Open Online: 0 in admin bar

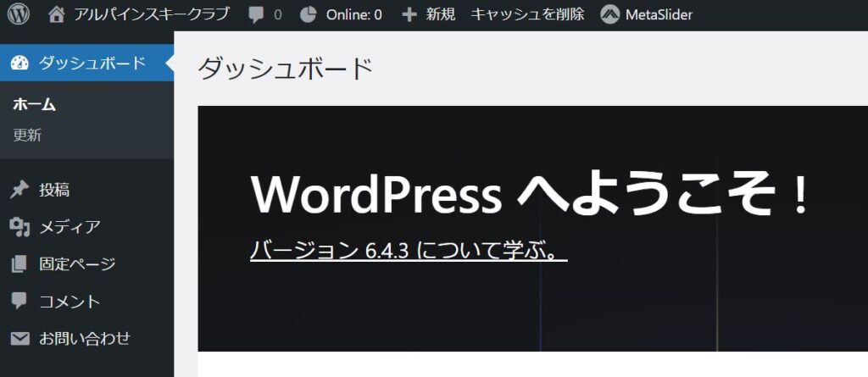[353, 15]
